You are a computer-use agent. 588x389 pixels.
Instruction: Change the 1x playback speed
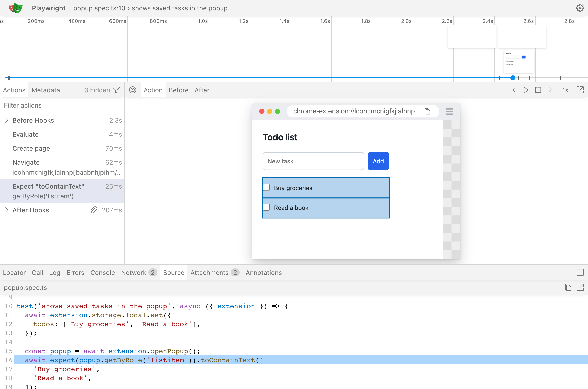[x=565, y=90]
